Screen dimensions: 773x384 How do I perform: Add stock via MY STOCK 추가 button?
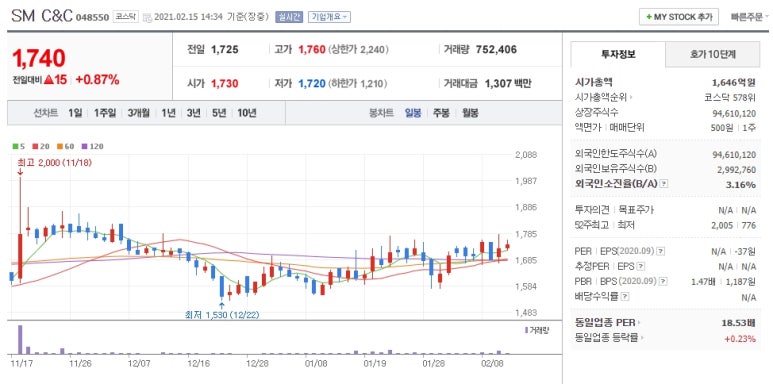[679, 17]
